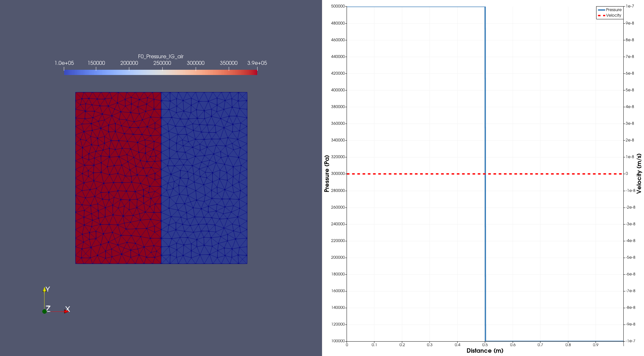Click the 150000 color bar tick label
The image size is (644, 356).
(x=96, y=63)
